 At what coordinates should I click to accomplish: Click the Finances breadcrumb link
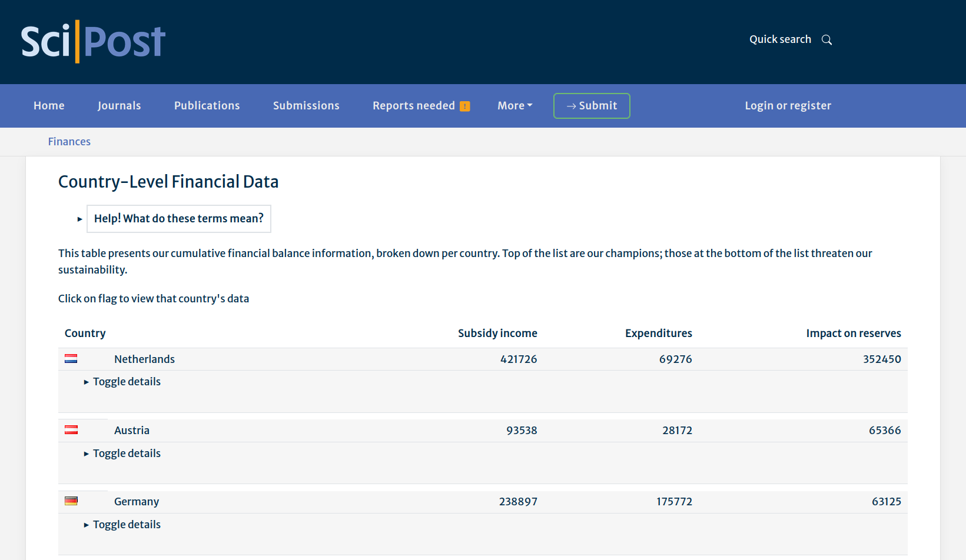coord(69,142)
